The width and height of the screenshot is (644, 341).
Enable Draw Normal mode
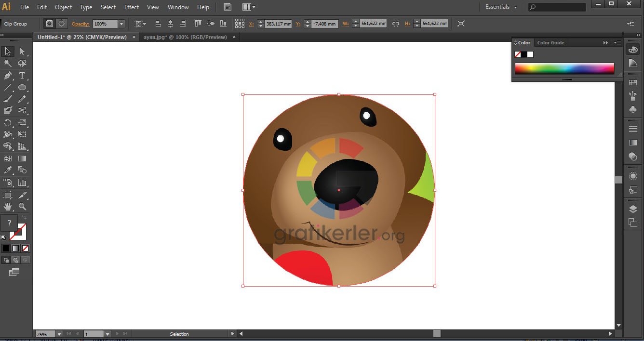[x=6, y=260]
